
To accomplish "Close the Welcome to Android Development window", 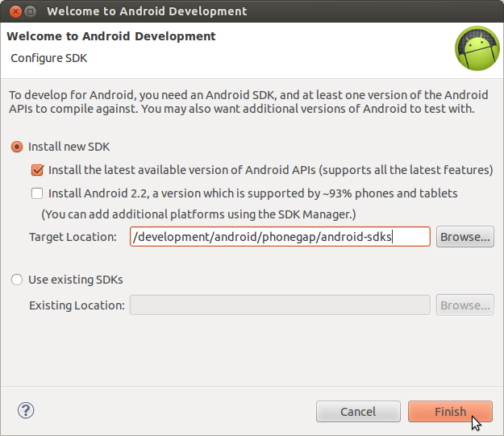I will pos(15,11).
